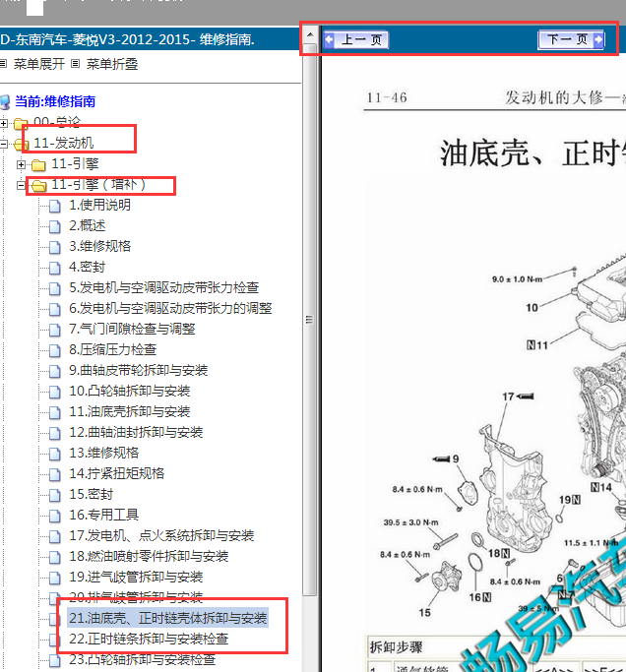This screenshot has width=626, height=672.
Task: Click page icon next to 14.拧紧扭矩规格
Action: pos(55,474)
